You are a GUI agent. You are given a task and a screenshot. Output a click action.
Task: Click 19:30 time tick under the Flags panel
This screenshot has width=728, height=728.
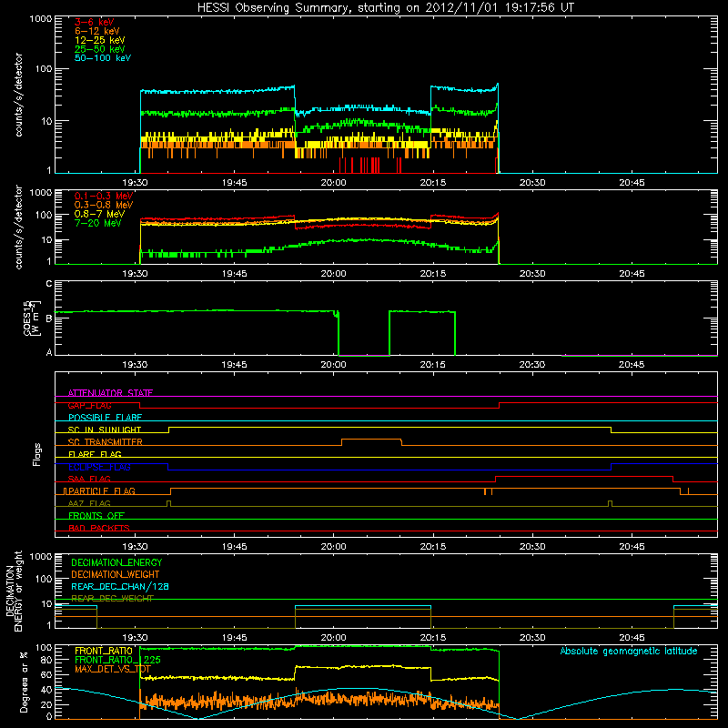[x=135, y=547]
